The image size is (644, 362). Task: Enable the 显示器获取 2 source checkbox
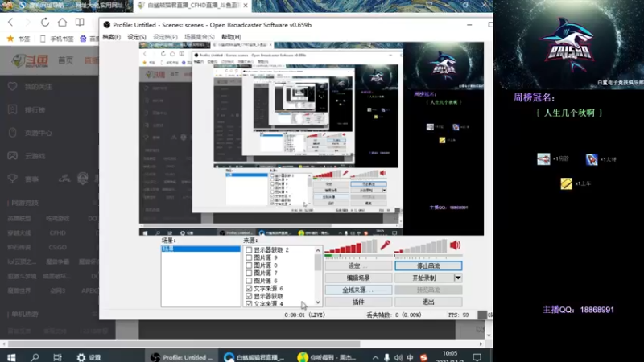coord(249,250)
